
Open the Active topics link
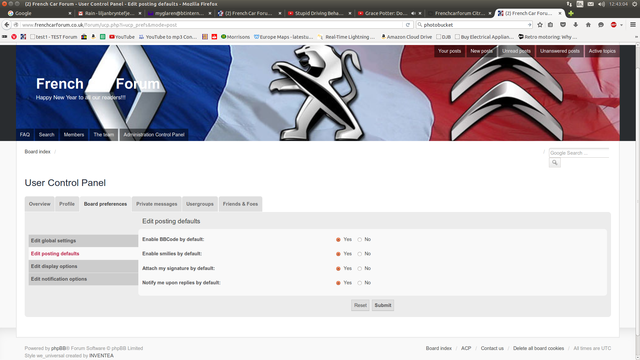pyautogui.click(x=602, y=51)
